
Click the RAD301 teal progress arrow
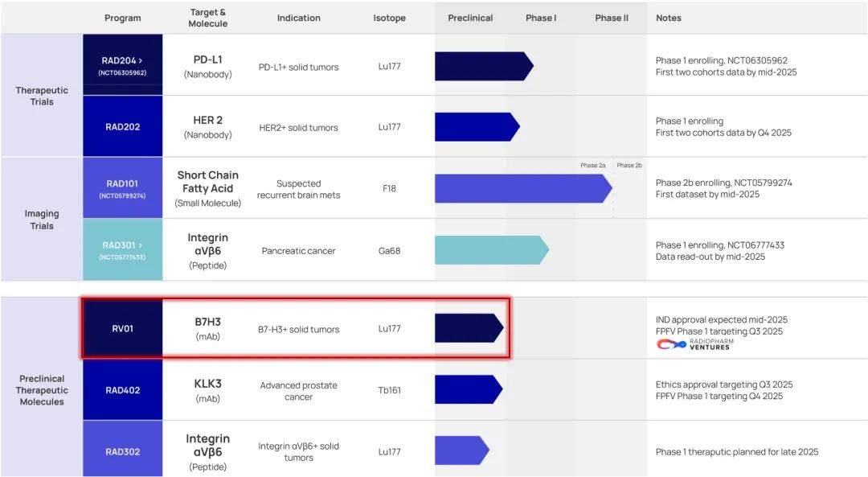pos(492,250)
